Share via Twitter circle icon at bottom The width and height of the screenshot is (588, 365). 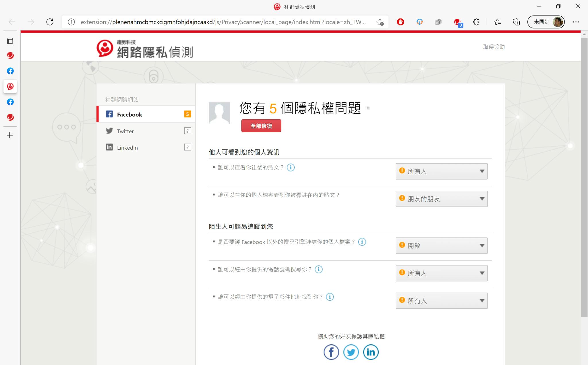pyautogui.click(x=351, y=352)
